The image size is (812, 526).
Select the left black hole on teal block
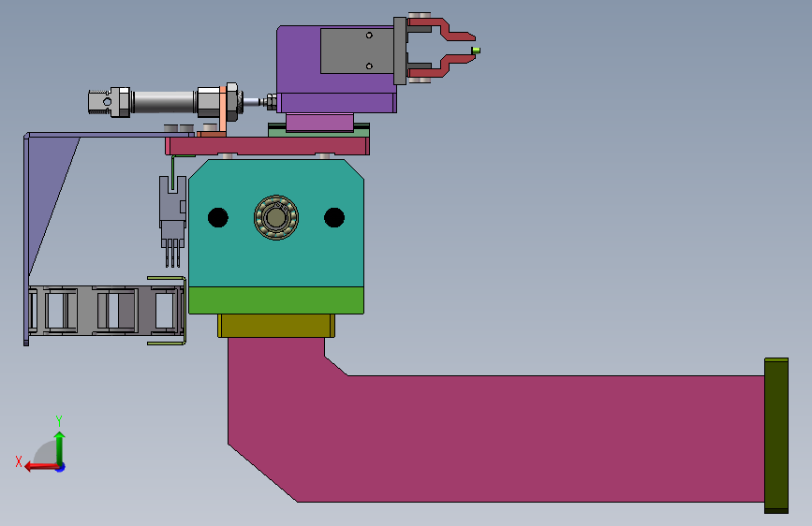218,217
